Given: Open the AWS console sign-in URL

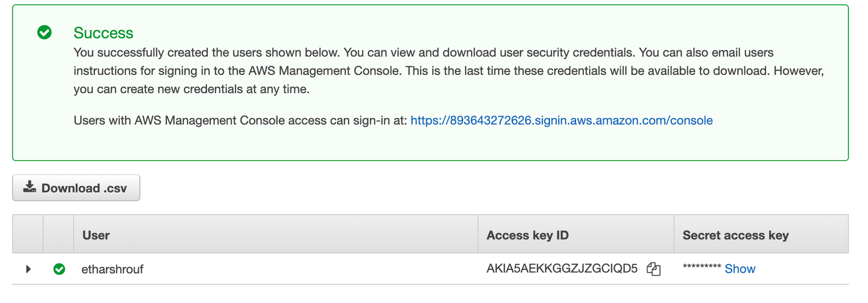Looking at the screenshot, I should pyautogui.click(x=561, y=120).
